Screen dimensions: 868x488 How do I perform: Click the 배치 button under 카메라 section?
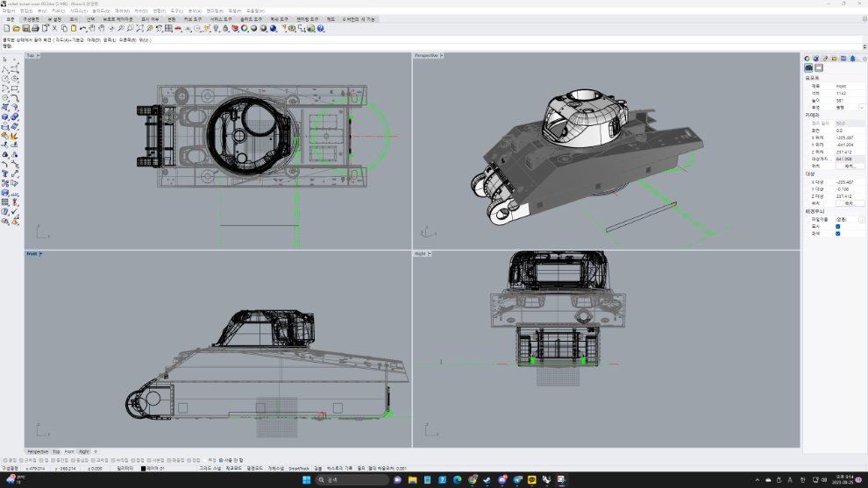tap(848, 166)
